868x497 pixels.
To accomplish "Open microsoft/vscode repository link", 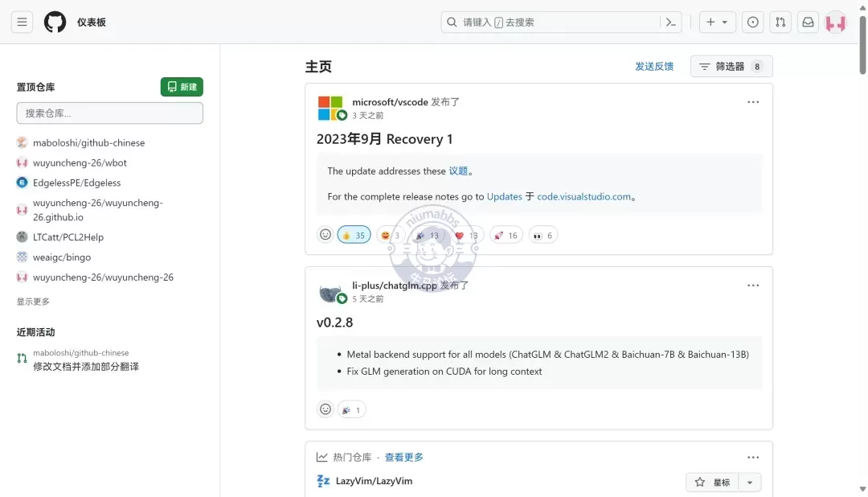I will pos(391,102).
